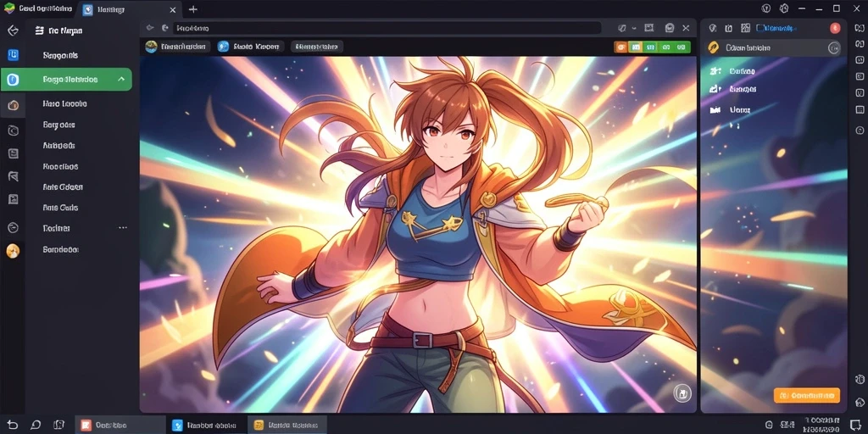This screenshot has height=434, width=868.
Task: Toggle the rightmost green segment of the toolbar strip
Action: click(x=682, y=47)
